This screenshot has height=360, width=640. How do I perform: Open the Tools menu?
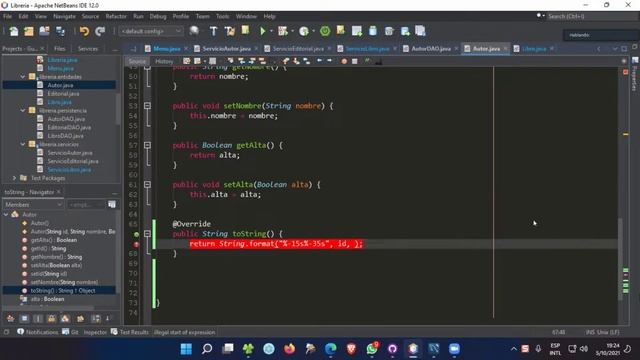(222, 16)
